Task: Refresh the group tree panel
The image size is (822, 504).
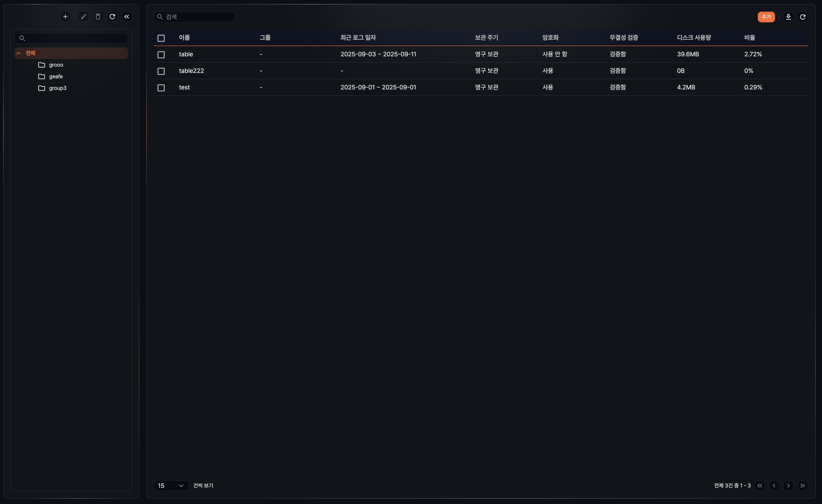Action: 112,17
